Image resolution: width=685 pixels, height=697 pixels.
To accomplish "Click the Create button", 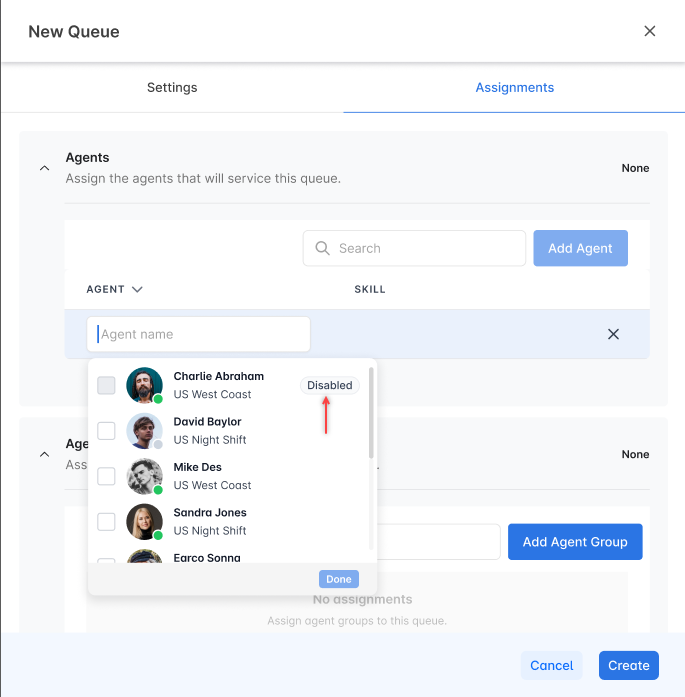I will (629, 665).
